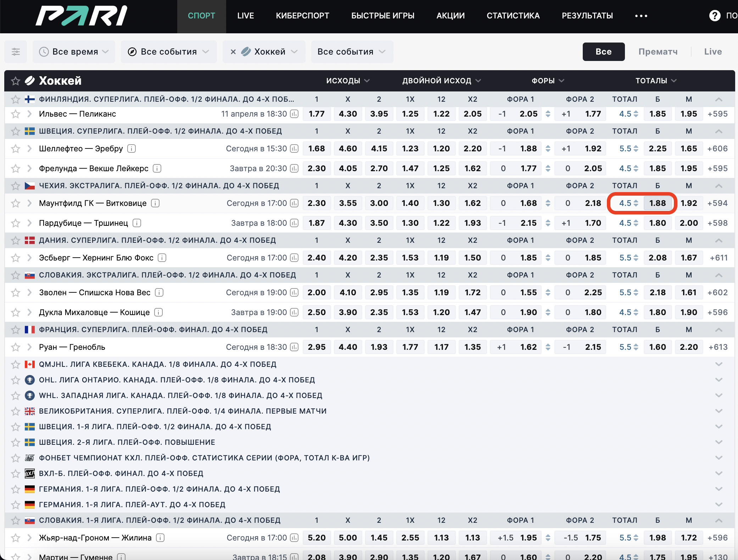Collapse the Чехия Экстралига league section

click(x=719, y=186)
